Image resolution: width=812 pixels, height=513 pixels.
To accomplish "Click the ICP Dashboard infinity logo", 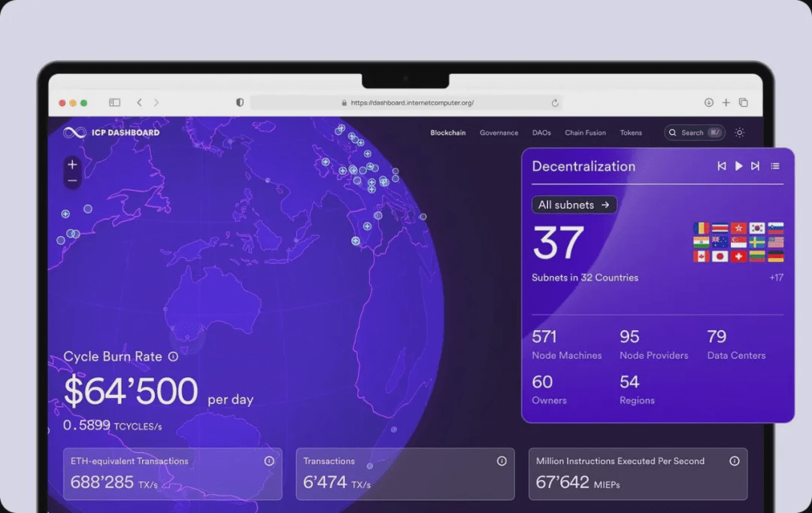I will (74, 132).
